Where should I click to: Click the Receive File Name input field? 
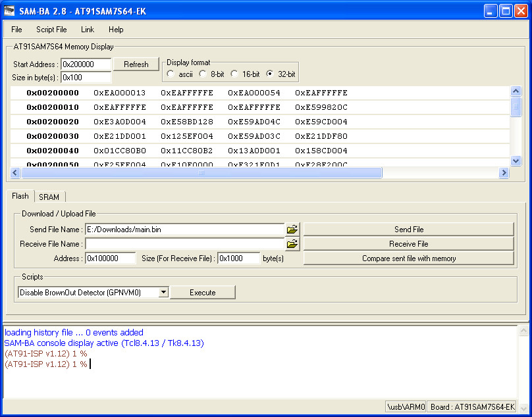coord(184,244)
